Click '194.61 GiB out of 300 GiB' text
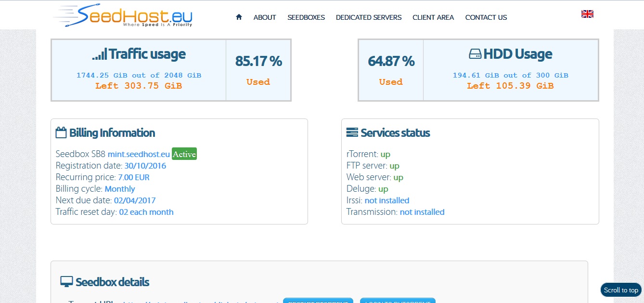The width and height of the screenshot is (644, 303). pos(510,75)
